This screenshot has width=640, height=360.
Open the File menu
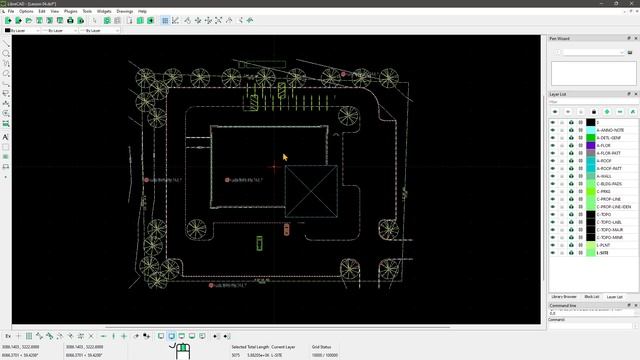(x=11, y=11)
